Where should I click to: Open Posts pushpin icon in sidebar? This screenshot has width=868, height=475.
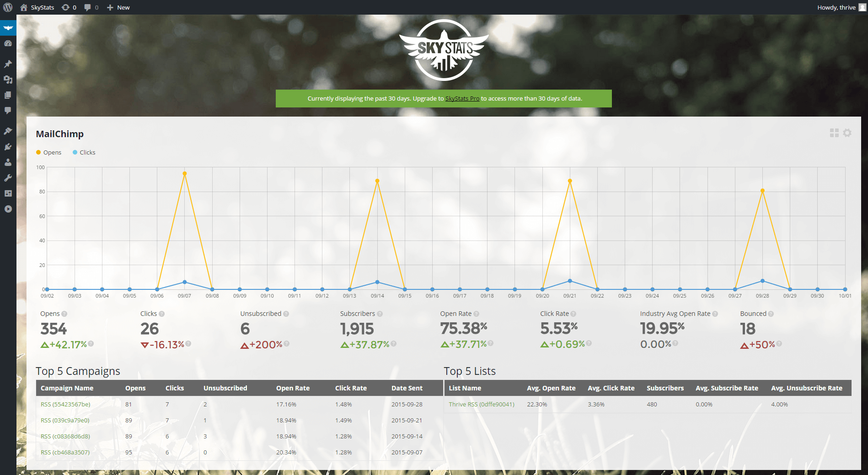(x=8, y=64)
